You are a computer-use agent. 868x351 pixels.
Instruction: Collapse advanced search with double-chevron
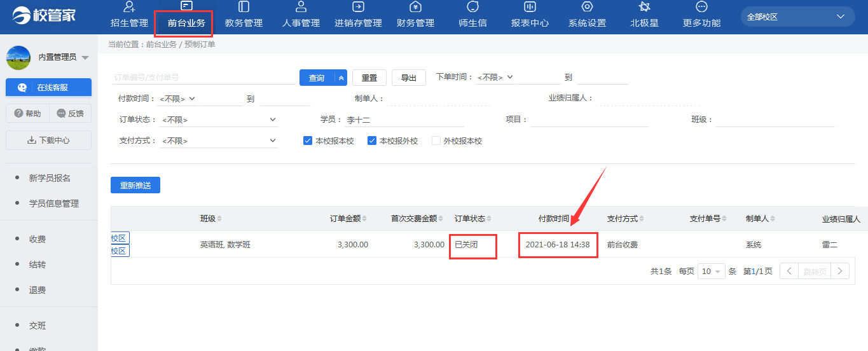tap(341, 78)
